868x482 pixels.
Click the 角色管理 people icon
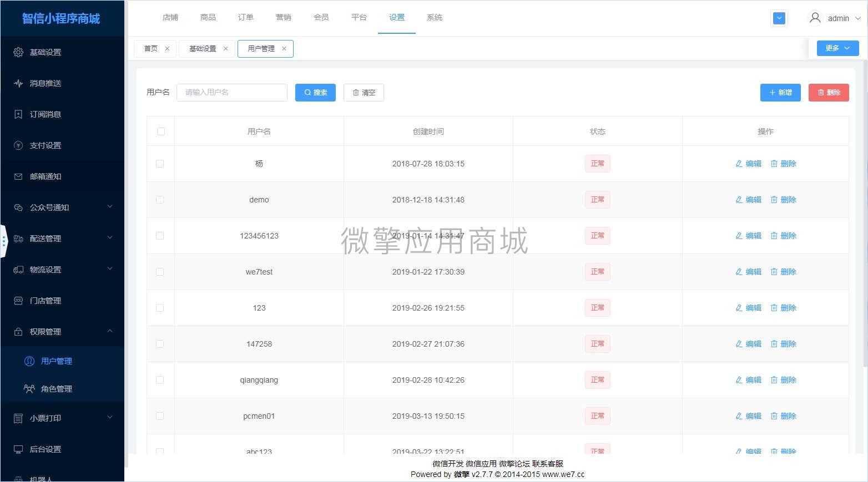(29, 389)
